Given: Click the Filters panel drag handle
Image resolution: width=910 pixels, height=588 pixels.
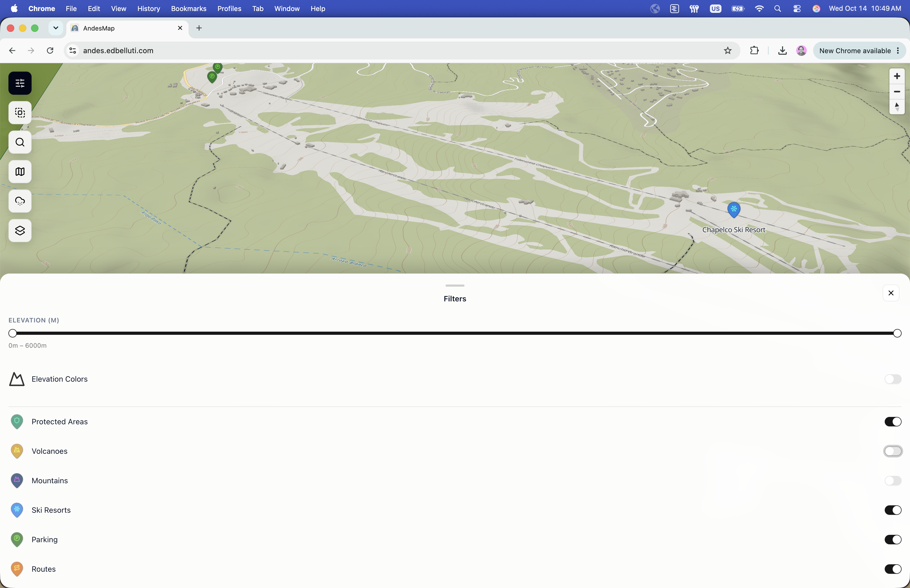Looking at the screenshot, I should (455, 286).
